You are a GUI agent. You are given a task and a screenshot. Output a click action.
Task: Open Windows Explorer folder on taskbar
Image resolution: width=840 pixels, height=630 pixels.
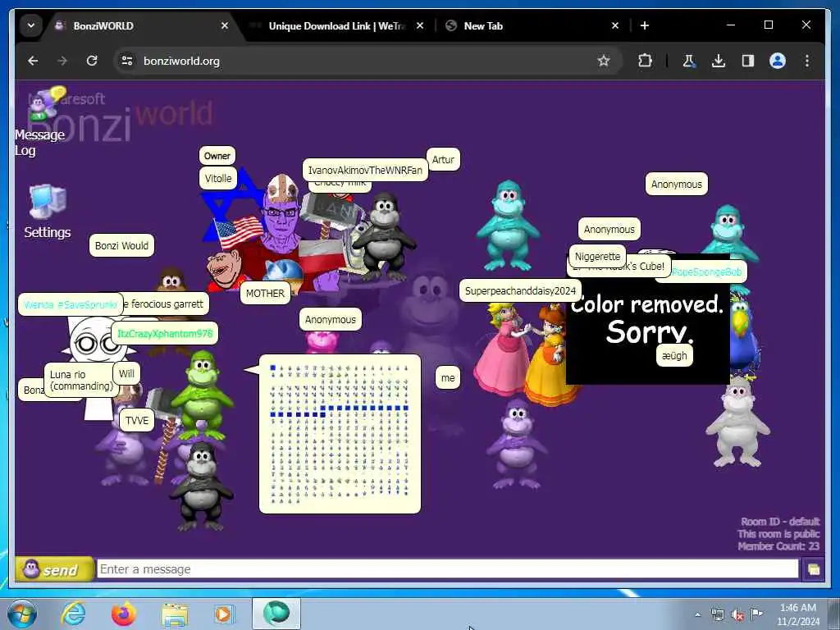175,614
